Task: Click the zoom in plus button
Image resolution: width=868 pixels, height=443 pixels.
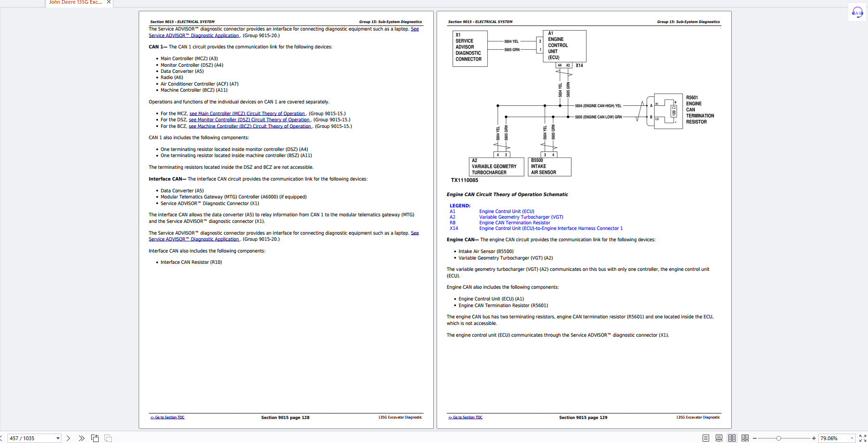Action: [813, 438]
